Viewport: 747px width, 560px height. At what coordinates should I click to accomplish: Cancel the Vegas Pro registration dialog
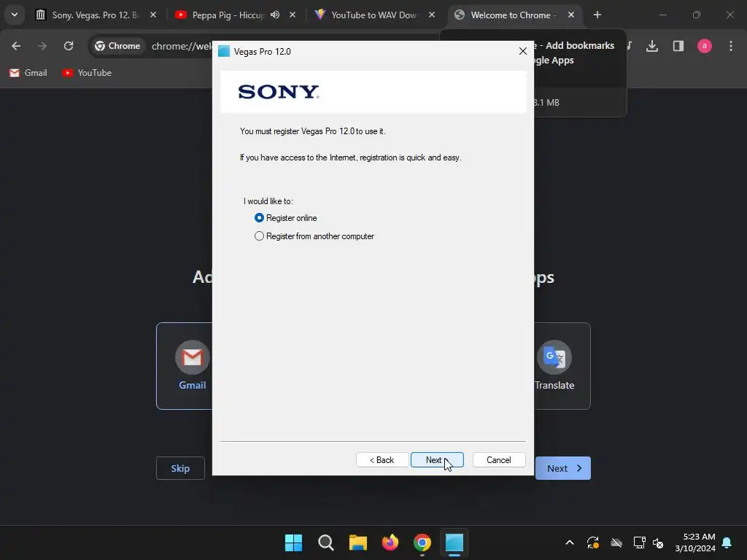tap(499, 459)
